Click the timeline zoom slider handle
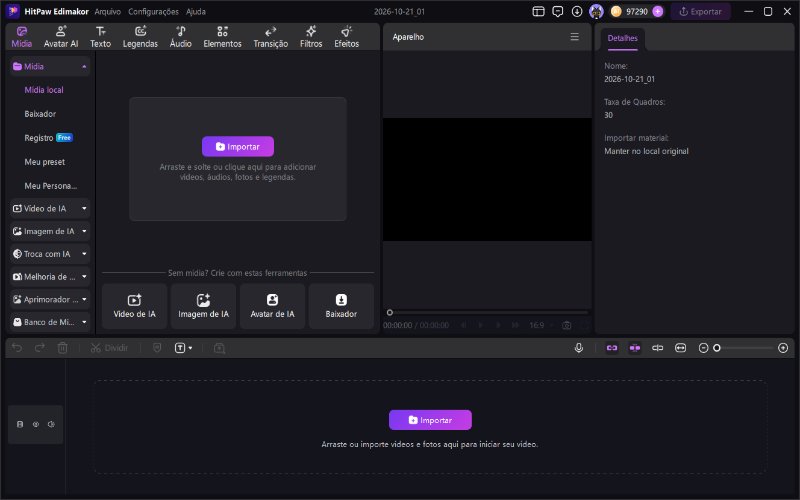Viewport: 800px width, 500px height. click(x=717, y=348)
